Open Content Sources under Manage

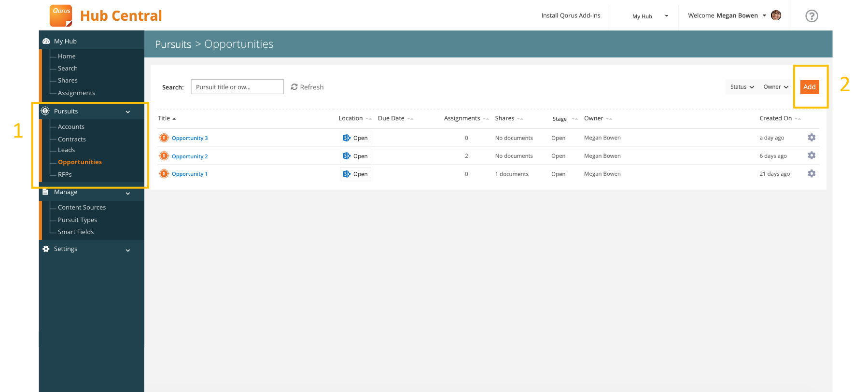coord(82,208)
